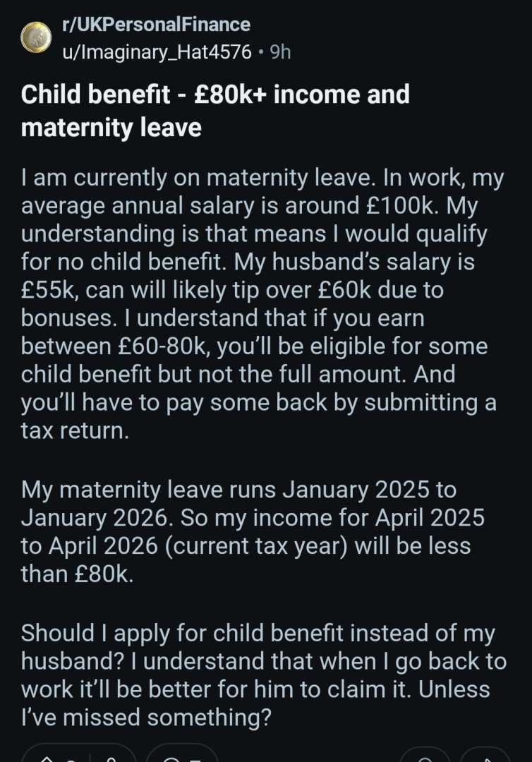
Task: Give an award to this post
Action: (425, 756)
